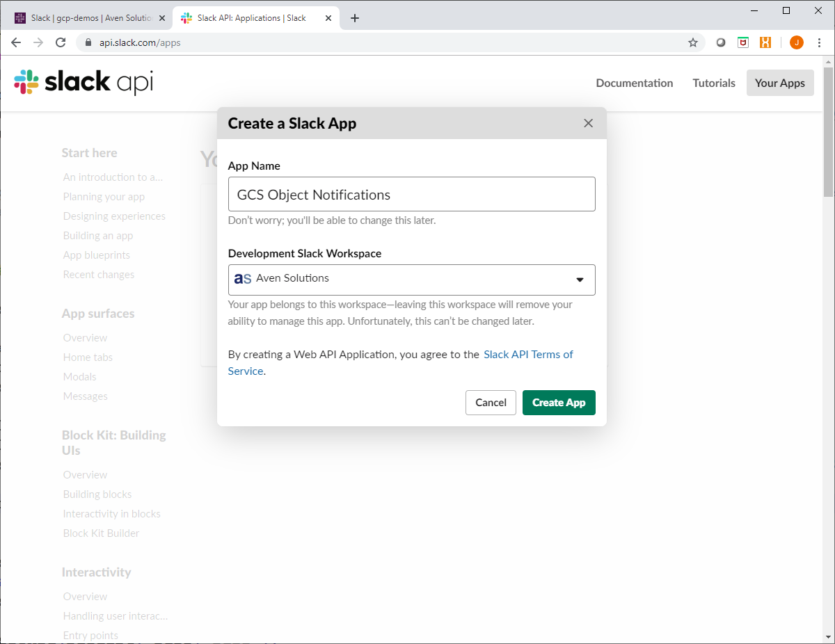Open the Entry points sidebar link
The image size is (835, 644).
[x=90, y=636]
